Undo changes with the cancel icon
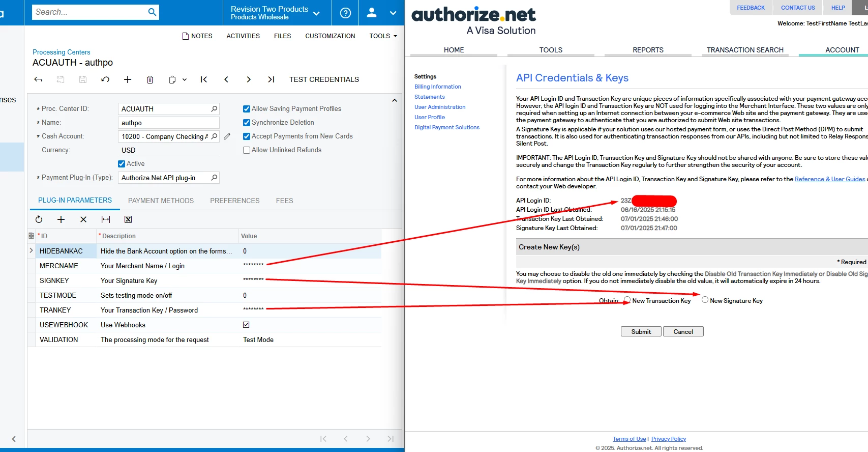The height and width of the screenshot is (452, 868). tap(105, 79)
